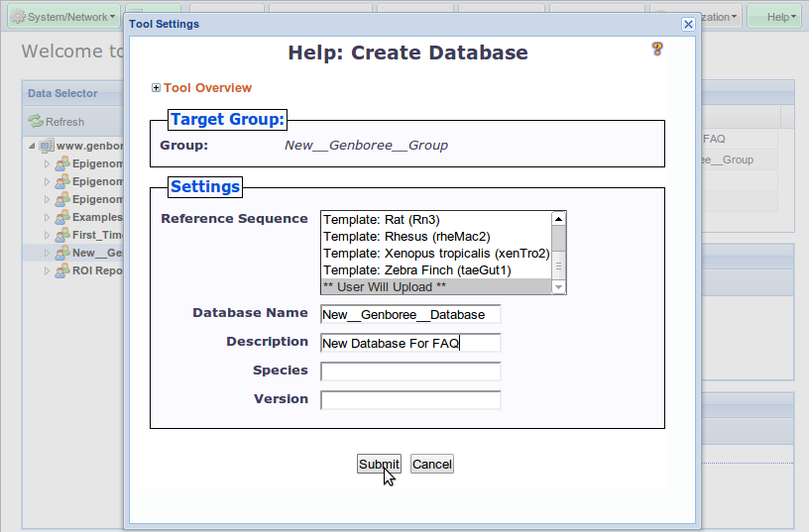The height and width of the screenshot is (532, 809).
Task: Click the www.genboree host computer icon
Action: click(x=47, y=146)
